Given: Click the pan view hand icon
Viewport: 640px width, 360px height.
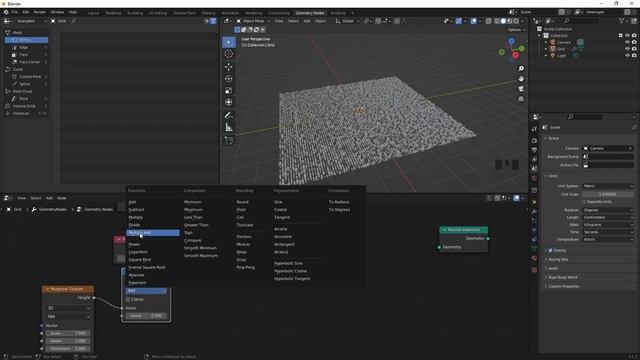Looking at the screenshot, I should tap(521, 79).
